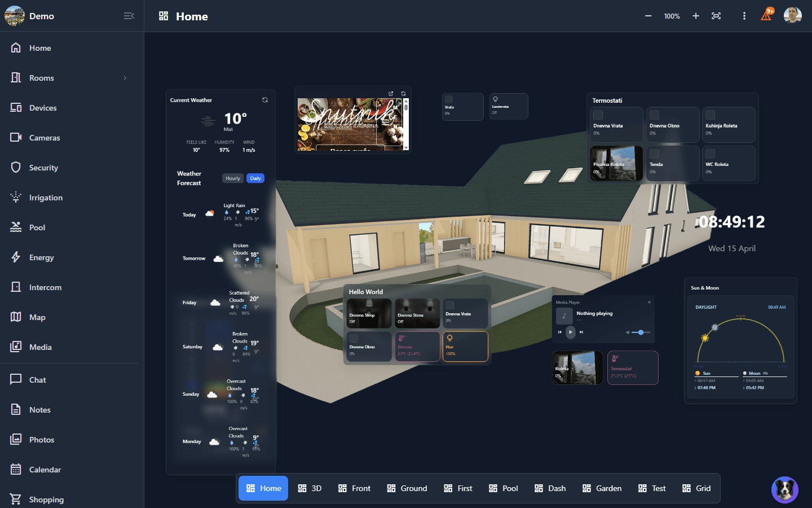
Task: Open the three-dot overflow menu
Action: [744, 16]
